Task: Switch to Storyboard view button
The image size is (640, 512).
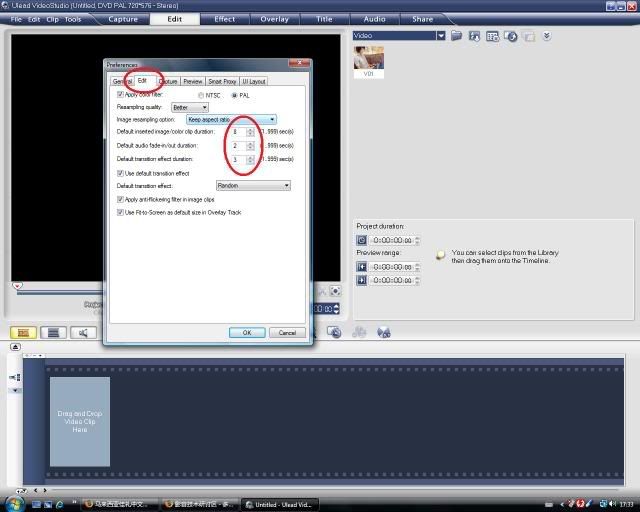Action: tap(21, 332)
